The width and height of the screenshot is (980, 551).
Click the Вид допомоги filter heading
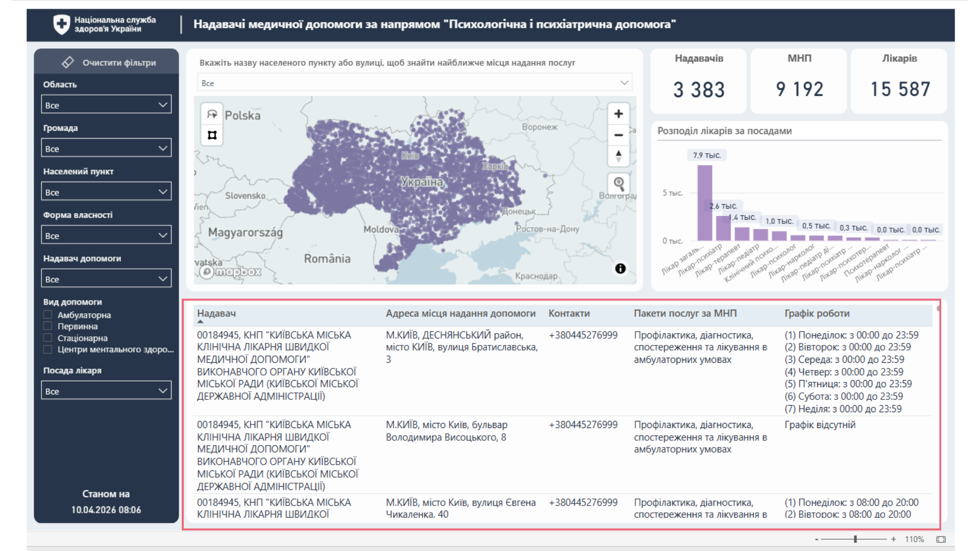[x=72, y=302]
